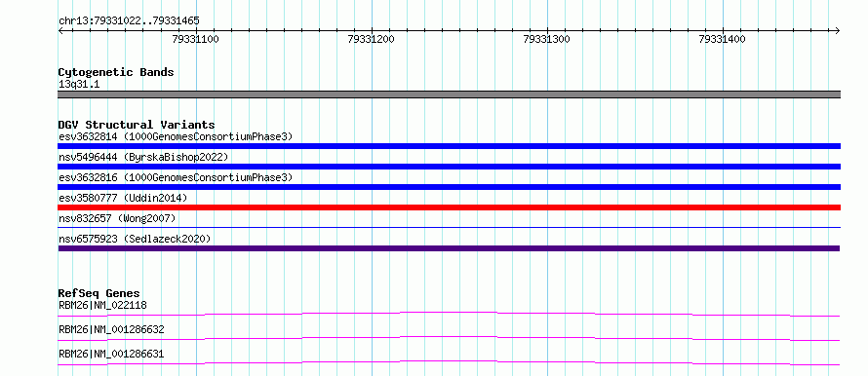Click the esv3580777 (Uddin2014) label
This screenshot has width=868, height=376.
point(123,198)
